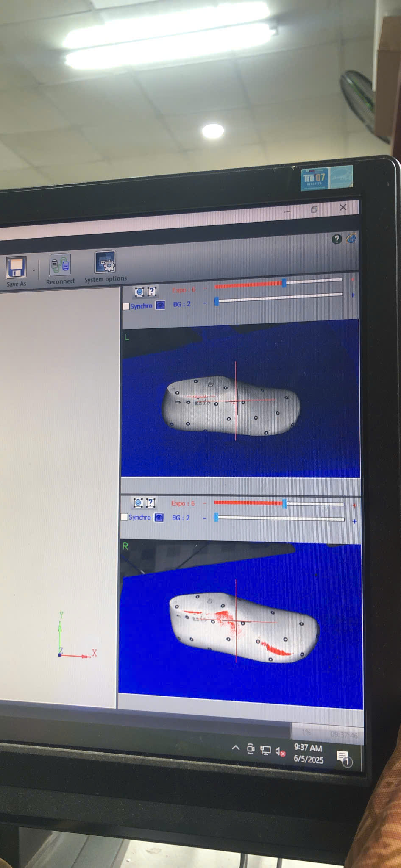This screenshot has width=401, height=868.
Task: Increase BG with plus in L camera panel
Action: [x=353, y=295]
